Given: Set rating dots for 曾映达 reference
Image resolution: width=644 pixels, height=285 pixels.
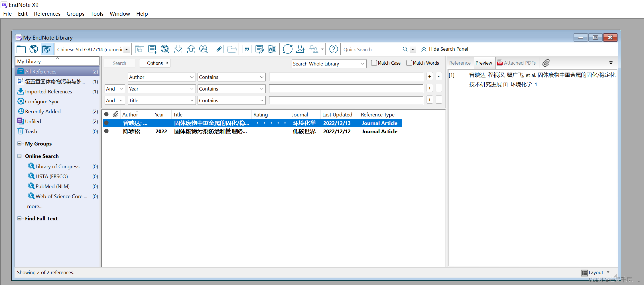Looking at the screenshot, I should point(271,123).
